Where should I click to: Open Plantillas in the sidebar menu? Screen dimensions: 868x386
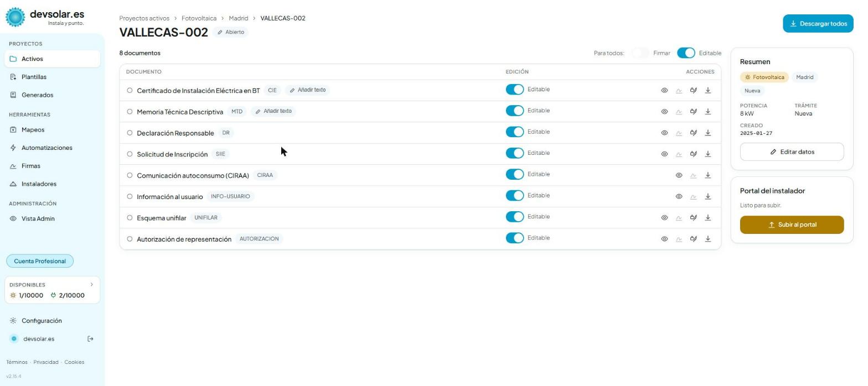(34, 77)
